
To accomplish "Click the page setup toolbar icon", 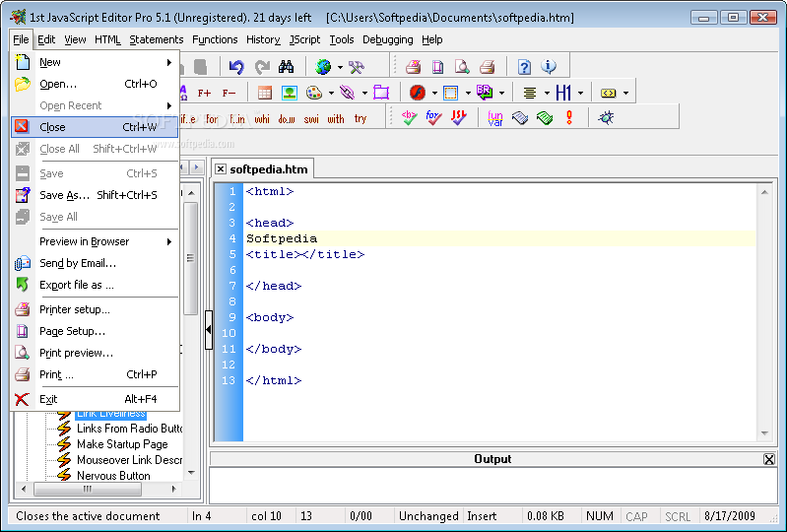I will click(437, 67).
